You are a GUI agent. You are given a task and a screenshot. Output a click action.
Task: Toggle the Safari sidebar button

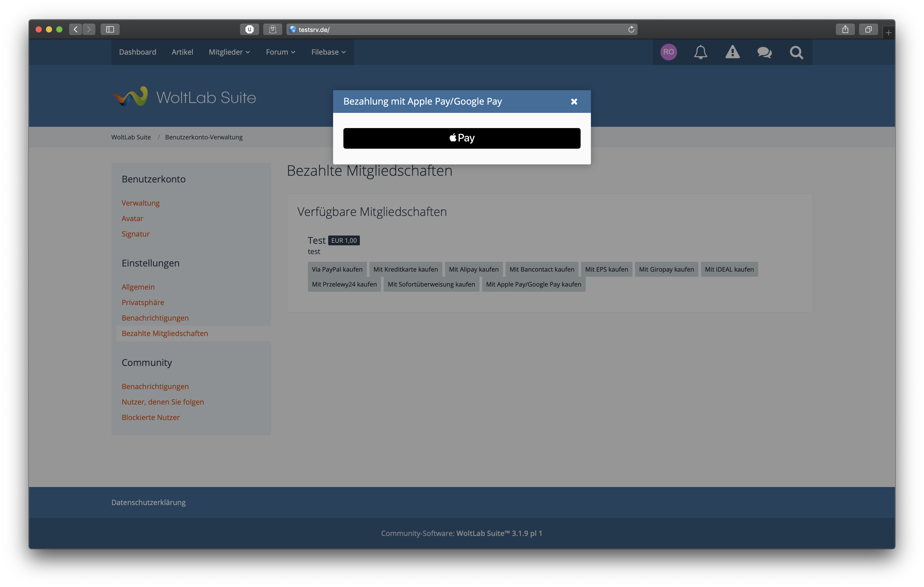point(110,30)
